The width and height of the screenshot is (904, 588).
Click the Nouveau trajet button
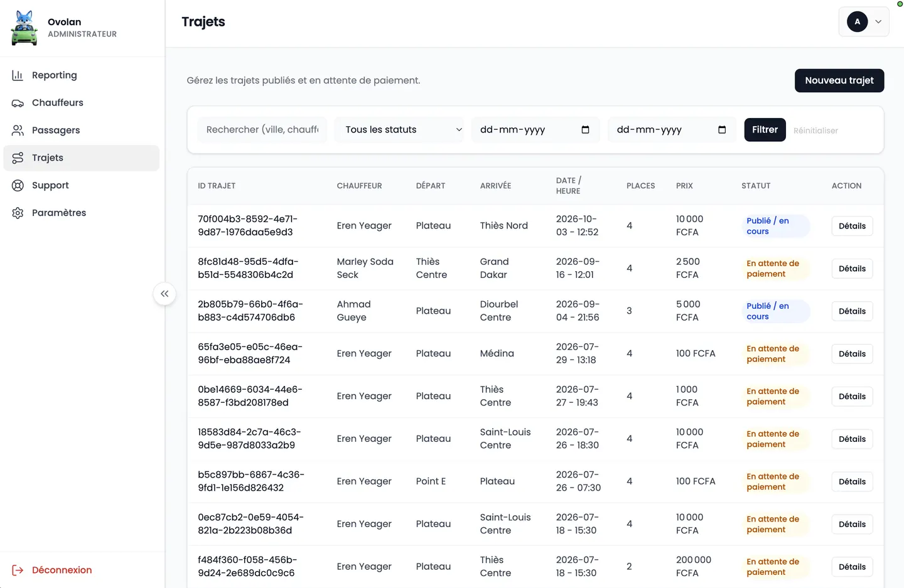[x=839, y=81]
